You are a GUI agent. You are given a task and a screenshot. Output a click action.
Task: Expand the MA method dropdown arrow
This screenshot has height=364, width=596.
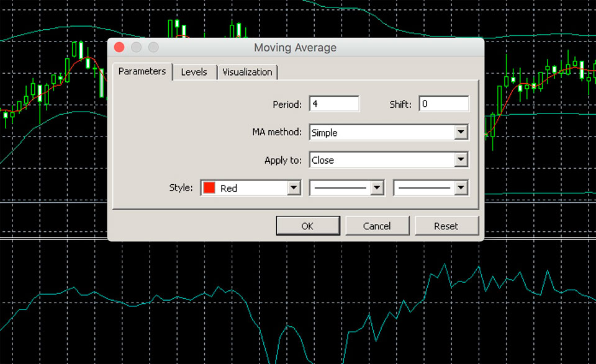[x=461, y=132]
